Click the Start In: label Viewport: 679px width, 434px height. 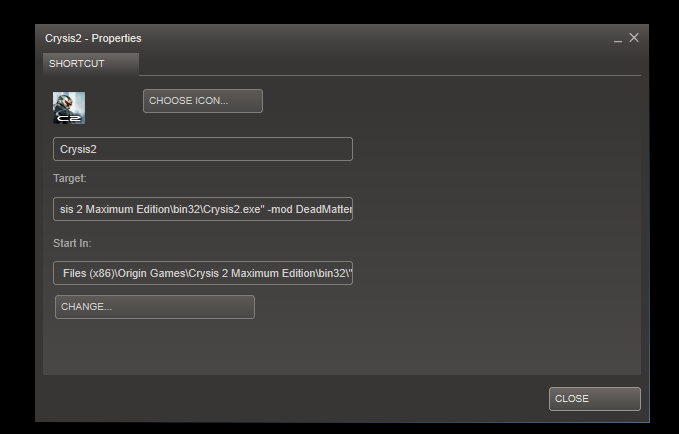pos(72,243)
